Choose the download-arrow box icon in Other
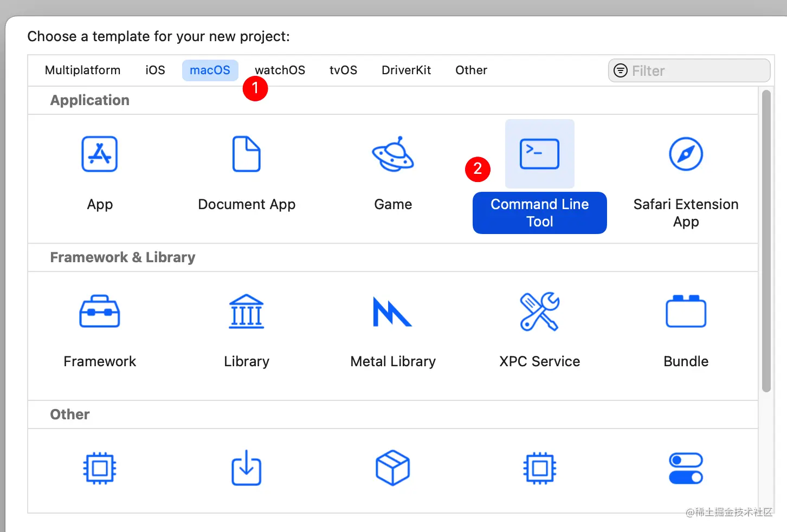 pyautogui.click(x=247, y=468)
